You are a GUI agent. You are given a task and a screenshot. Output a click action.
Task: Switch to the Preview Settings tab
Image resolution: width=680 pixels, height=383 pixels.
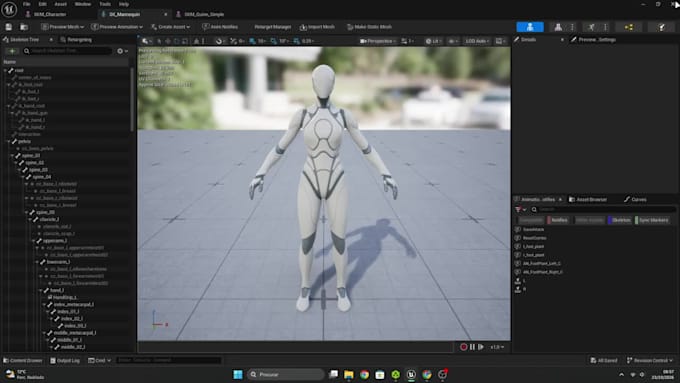(593, 39)
